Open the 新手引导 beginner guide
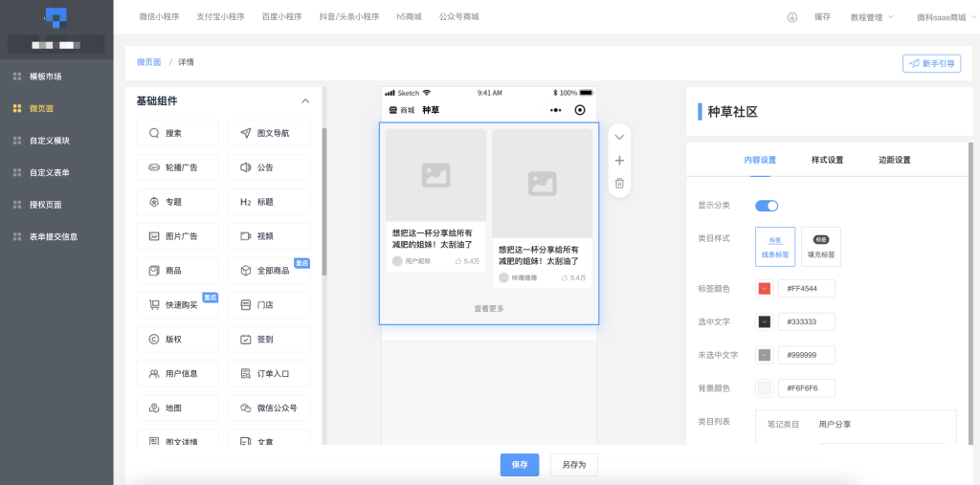The width and height of the screenshot is (980, 485). click(x=932, y=63)
